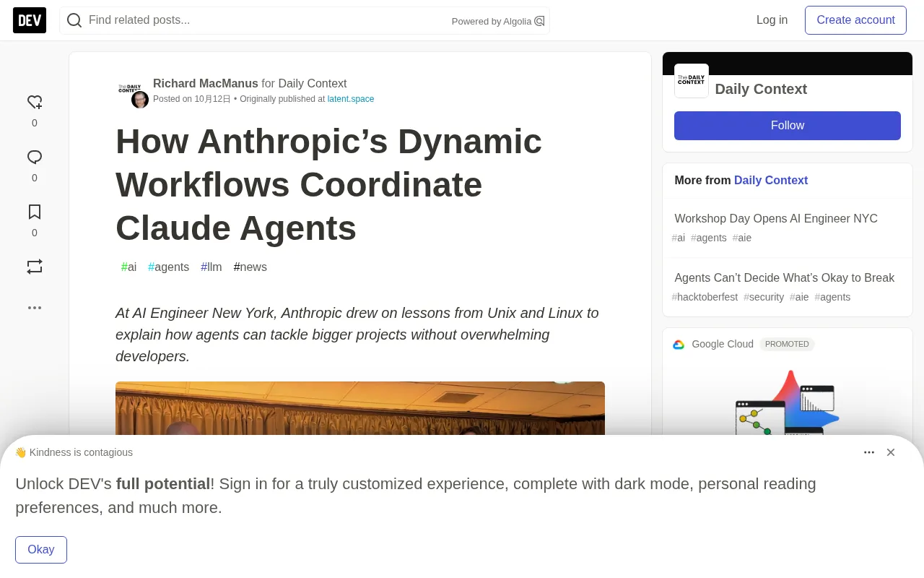Jump to comments via speech bubble icon
This screenshot has height=578, width=924.
(35, 157)
